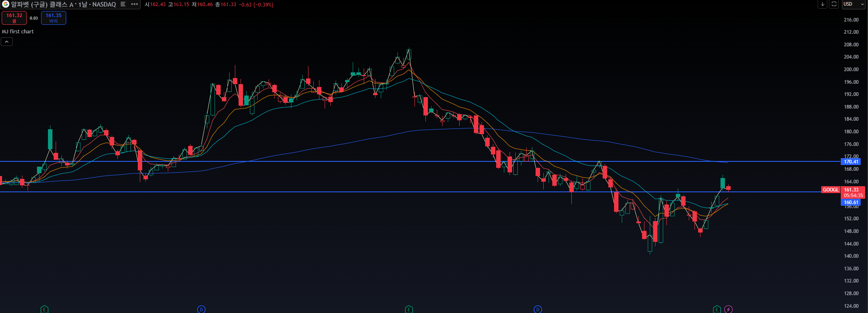Click the down-arrow button near USD

(x=822, y=4)
